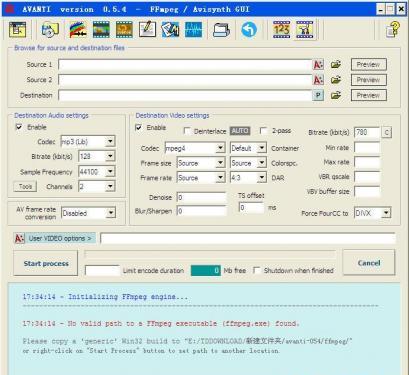Click the Source 2 path input field
The width and height of the screenshot is (409, 375).
click(x=185, y=80)
